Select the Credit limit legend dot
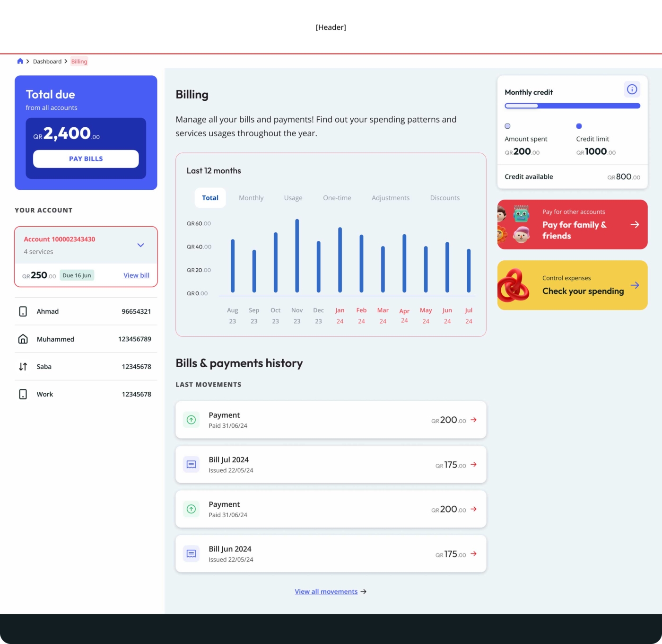The image size is (662, 644). point(579,126)
